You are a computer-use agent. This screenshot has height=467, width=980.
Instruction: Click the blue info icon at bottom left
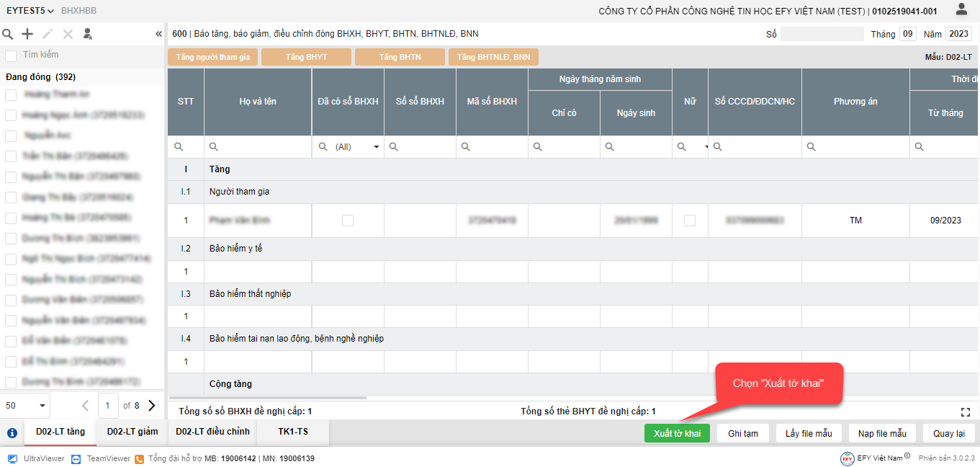pos(12,433)
